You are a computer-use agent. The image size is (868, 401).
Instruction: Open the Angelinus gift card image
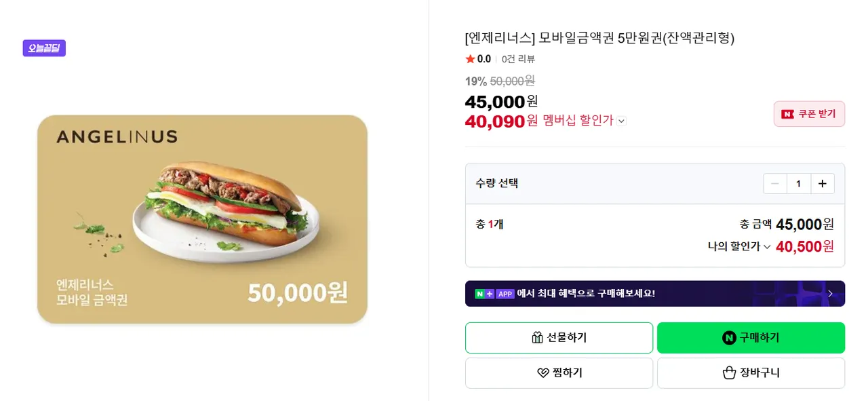(x=202, y=219)
